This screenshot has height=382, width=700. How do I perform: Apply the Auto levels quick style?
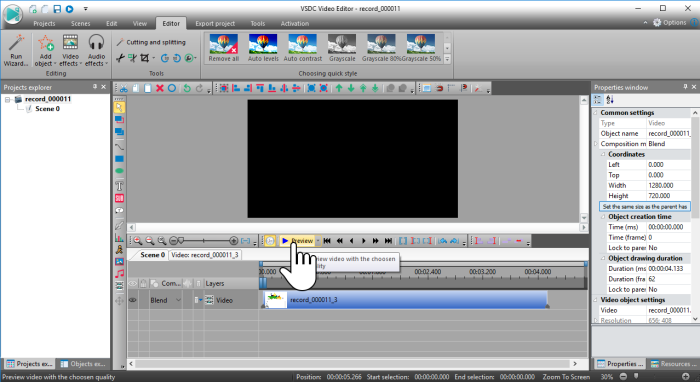pos(263,48)
